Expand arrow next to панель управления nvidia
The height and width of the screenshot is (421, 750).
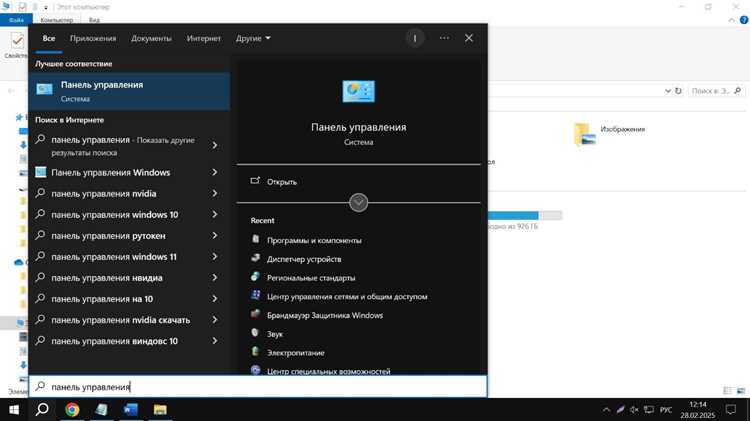[215, 193]
